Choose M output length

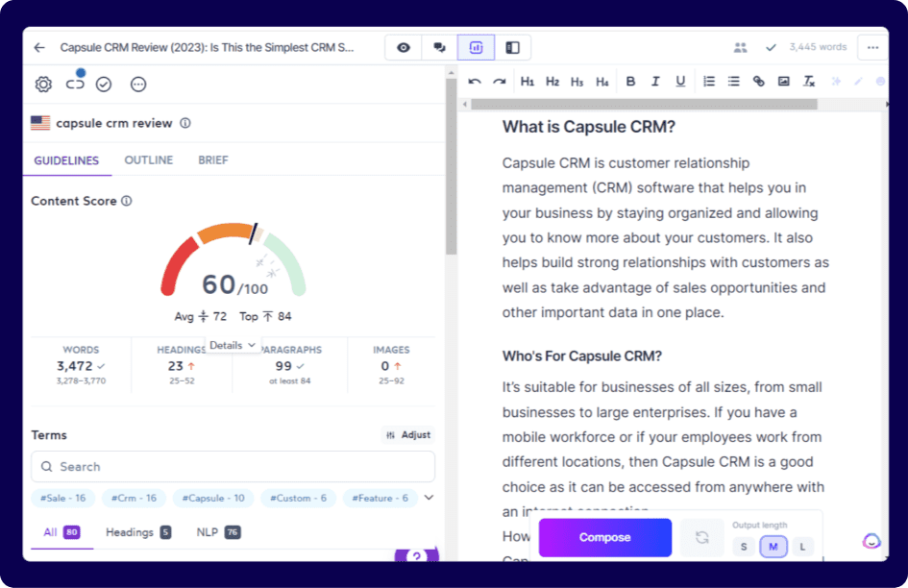tap(773, 547)
